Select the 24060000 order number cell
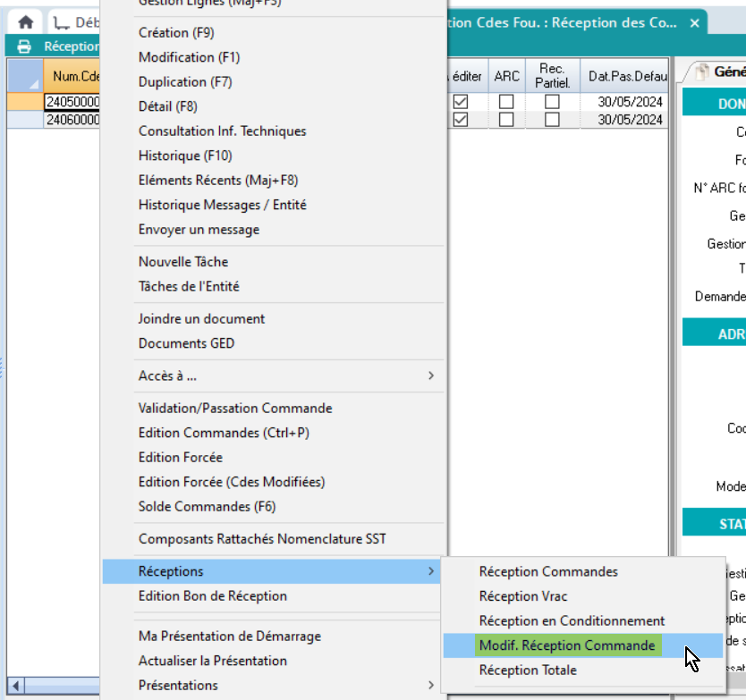The width and height of the screenshot is (746, 700). [72, 120]
